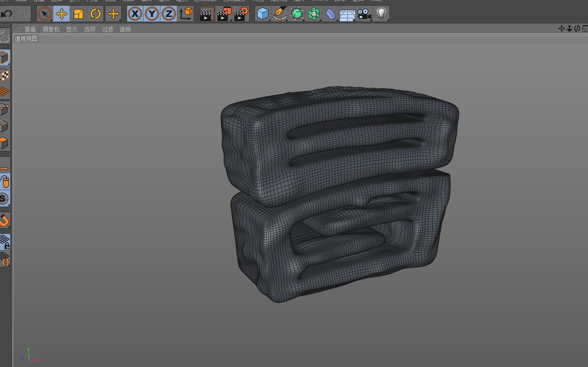Image resolution: width=588 pixels, height=367 pixels.
Task: Select the Live Selection arrow tool
Action: coord(45,14)
